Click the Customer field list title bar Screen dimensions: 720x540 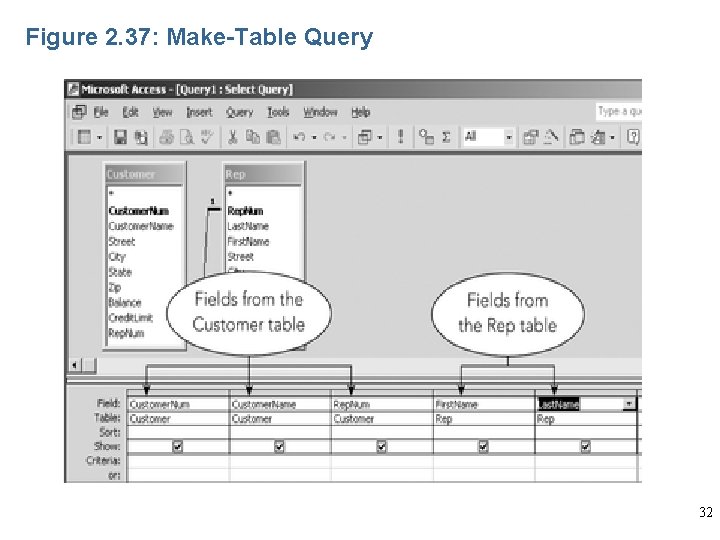click(145, 174)
